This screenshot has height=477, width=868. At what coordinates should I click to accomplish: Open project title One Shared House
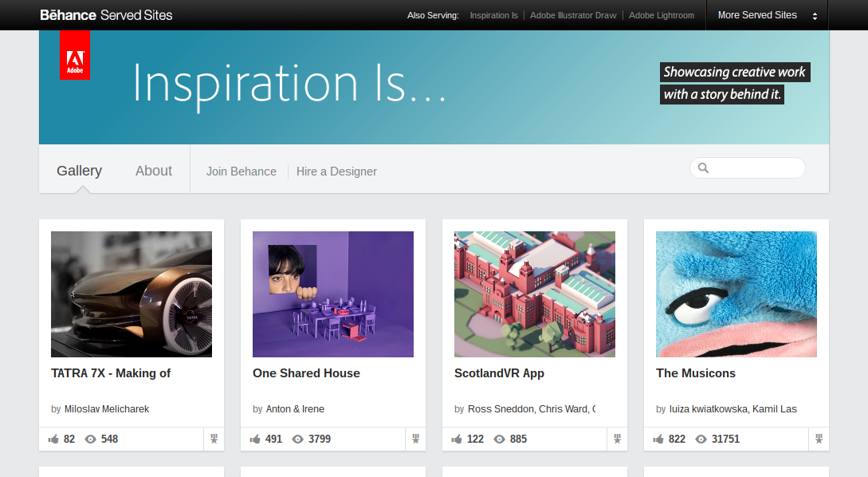(x=306, y=373)
